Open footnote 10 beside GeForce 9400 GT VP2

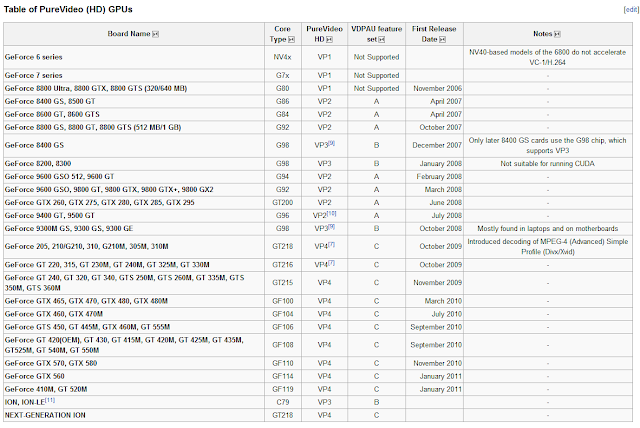(332, 213)
